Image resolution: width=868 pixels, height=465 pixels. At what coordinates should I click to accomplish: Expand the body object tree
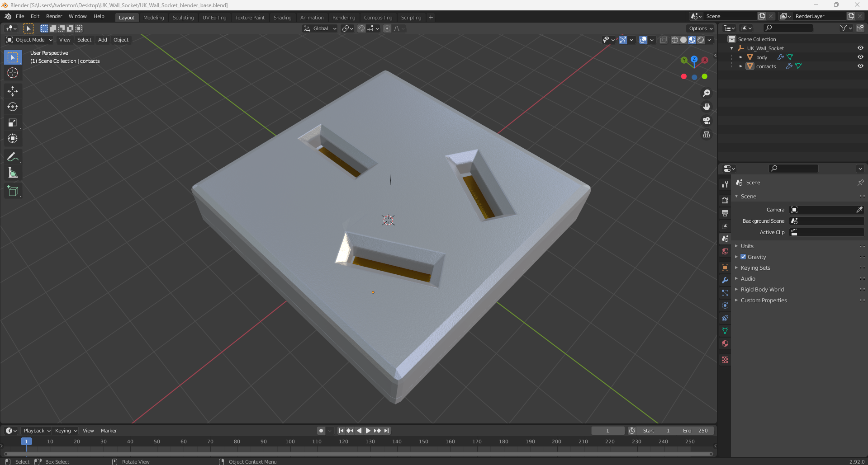tap(741, 57)
